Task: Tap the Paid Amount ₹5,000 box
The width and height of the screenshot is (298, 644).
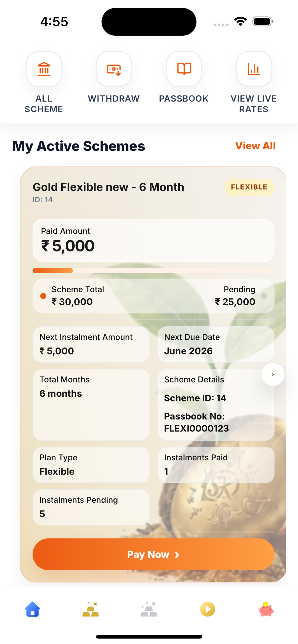Action: (x=153, y=240)
